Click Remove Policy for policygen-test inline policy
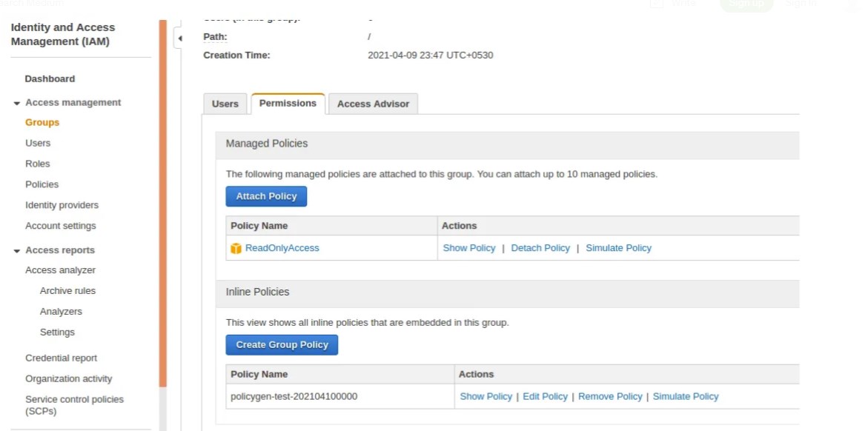The width and height of the screenshot is (868, 431). click(x=610, y=396)
